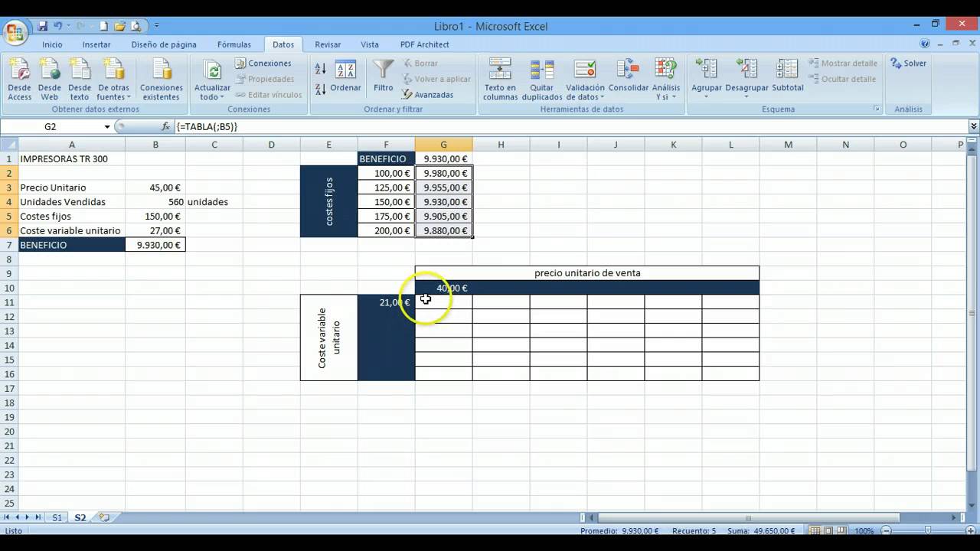Select cell with 9.980,00 €

coord(443,173)
